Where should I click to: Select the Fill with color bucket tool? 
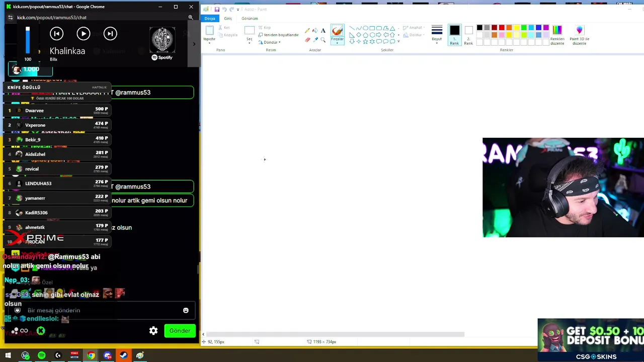click(315, 31)
